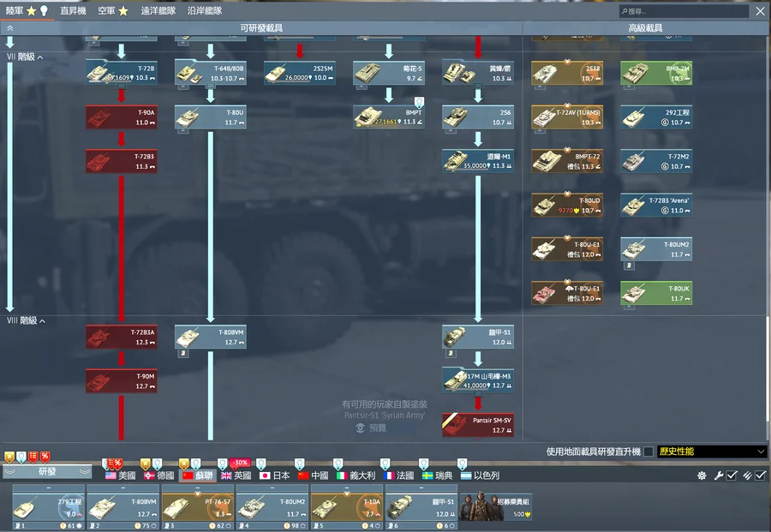Click the wrench repair icon
Image resolution: width=771 pixels, height=532 pixels.
tap(719, 475)
